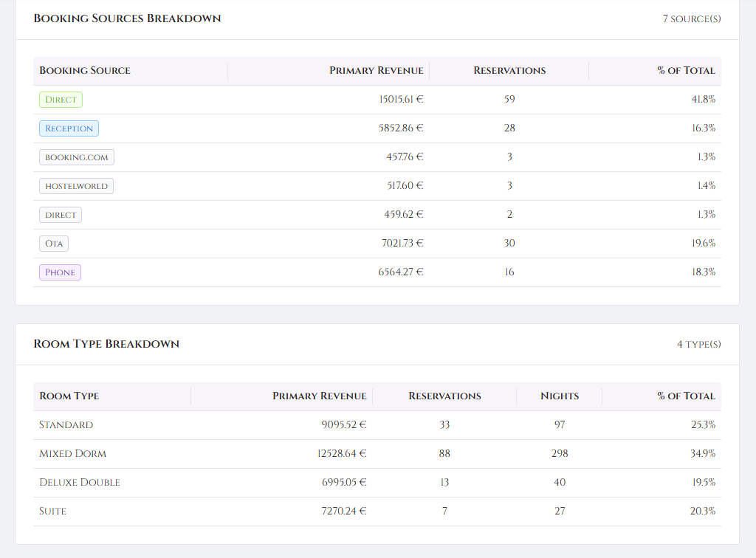Click the Reception booking source badge
Viewport: 756px width, 558px height.
pyautogui.click(x=69, y=128)
